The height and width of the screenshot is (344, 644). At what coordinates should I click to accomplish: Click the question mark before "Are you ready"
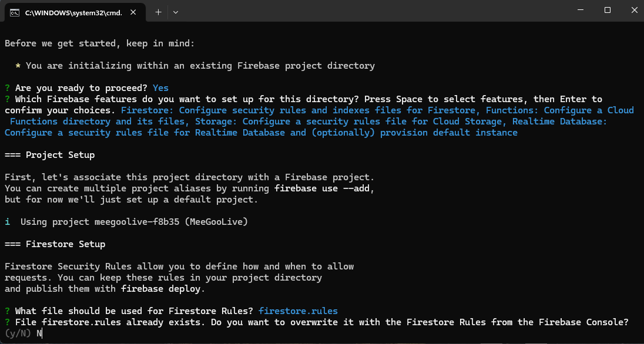point(7,88)
